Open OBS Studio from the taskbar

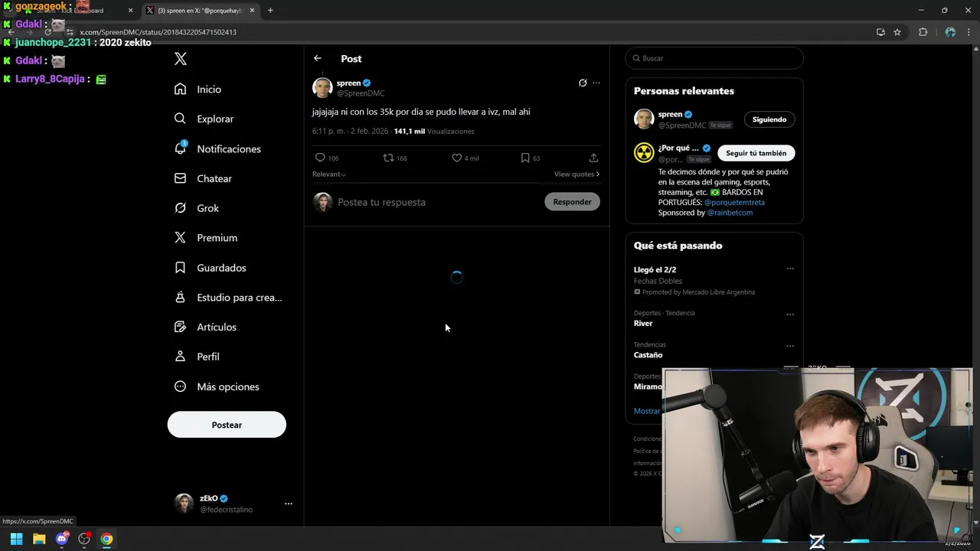pos(84,539)
